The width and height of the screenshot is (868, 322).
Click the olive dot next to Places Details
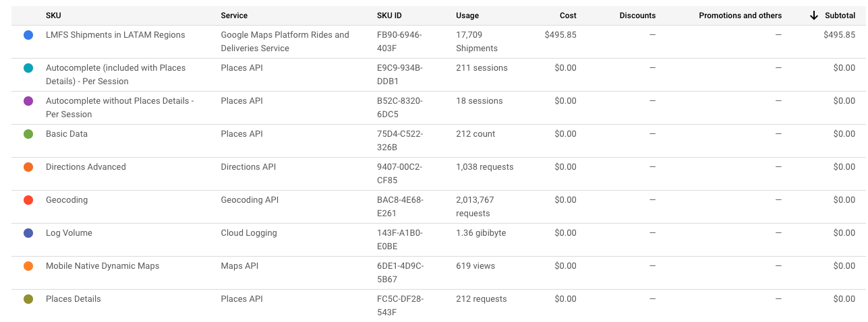point(28,299)
